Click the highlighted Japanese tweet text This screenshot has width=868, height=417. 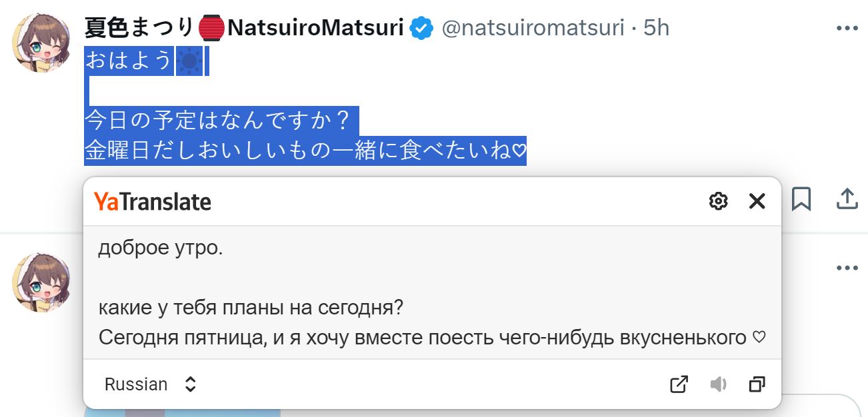[306, 107]
